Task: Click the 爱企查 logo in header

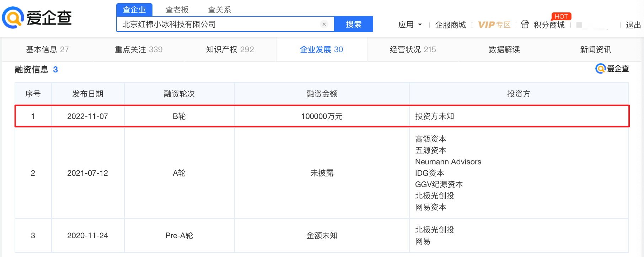Action: [x=37, y=17]
